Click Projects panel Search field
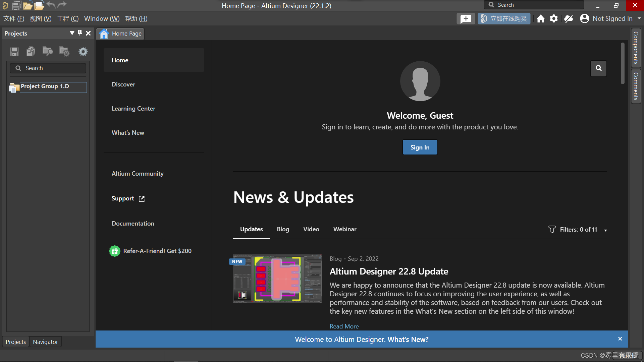644x362 pixels. click(48, 68)
